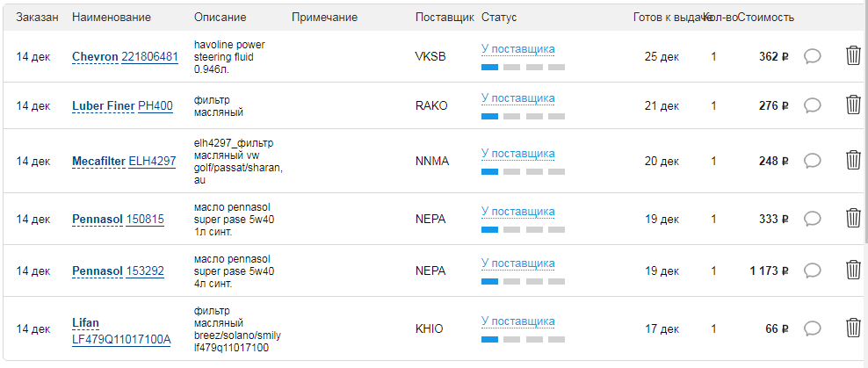Viewport: 868px width, 368px height.
Task: Click the vertical scrollbar on the right edge
Action: (x=865, y=122)
